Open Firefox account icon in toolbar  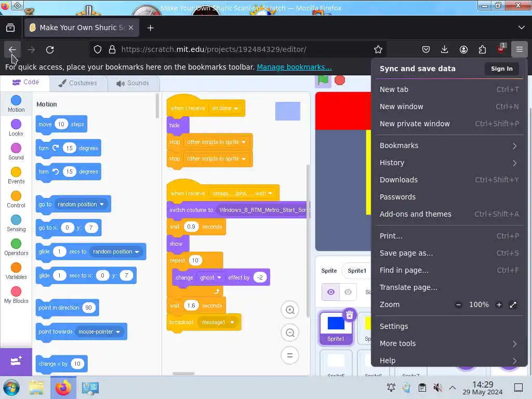(463, 49)
